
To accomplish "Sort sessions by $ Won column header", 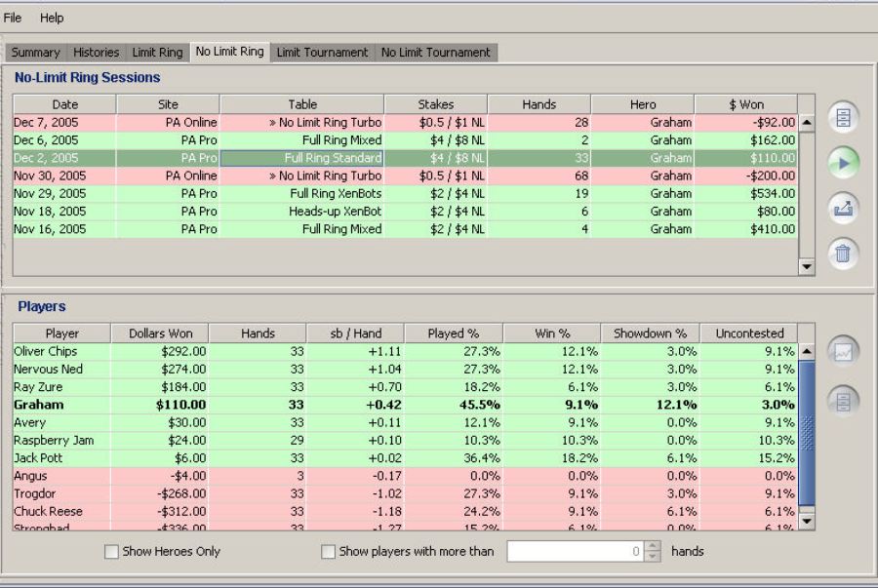I will pyautogui.click(x=745, y=104).
